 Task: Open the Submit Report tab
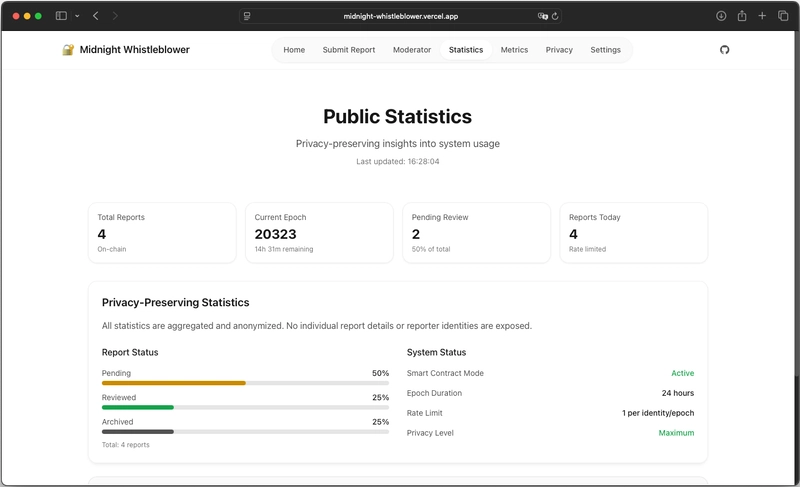pyautogui.click(x=350, y=49)
